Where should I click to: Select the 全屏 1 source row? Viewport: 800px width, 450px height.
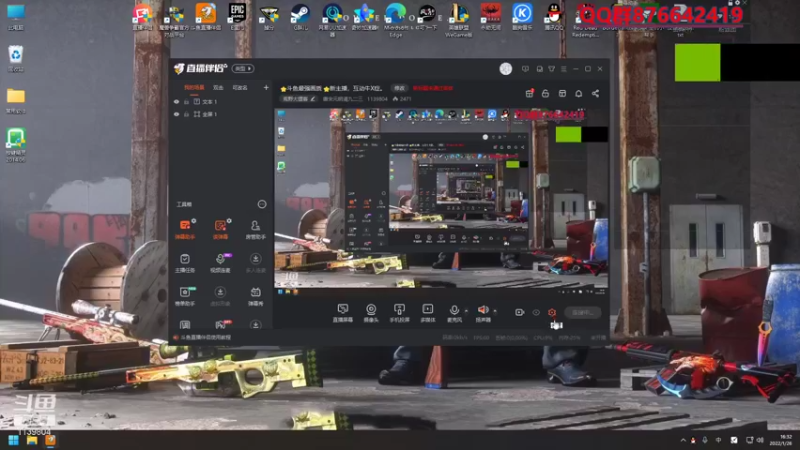(221, 114)
